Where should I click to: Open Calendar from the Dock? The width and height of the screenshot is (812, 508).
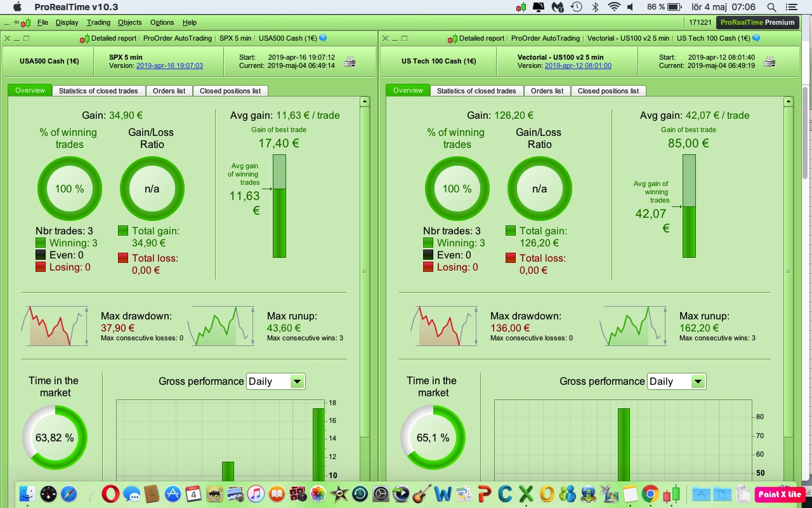coord(193,493)
